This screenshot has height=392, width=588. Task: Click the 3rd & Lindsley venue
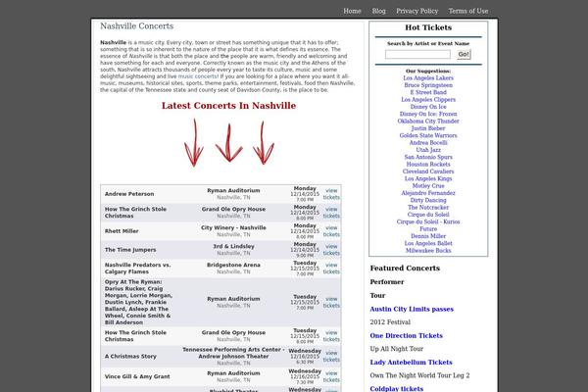click(233, 246)
